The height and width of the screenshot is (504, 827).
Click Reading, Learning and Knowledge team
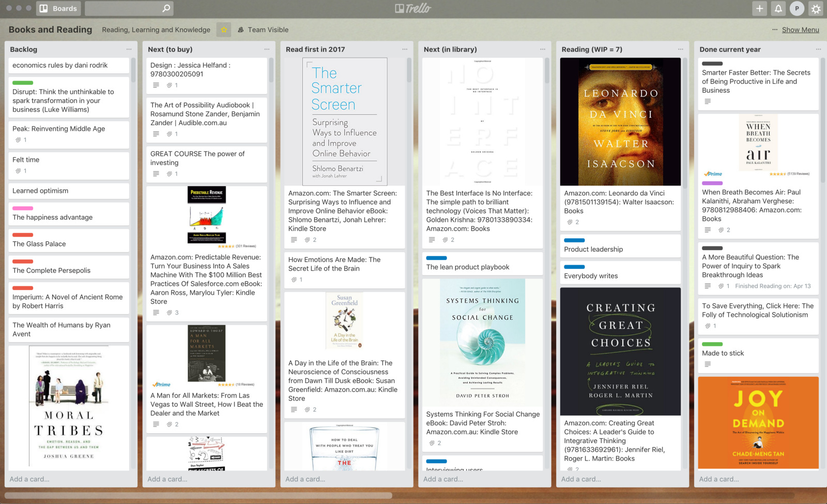pos(156,29)
